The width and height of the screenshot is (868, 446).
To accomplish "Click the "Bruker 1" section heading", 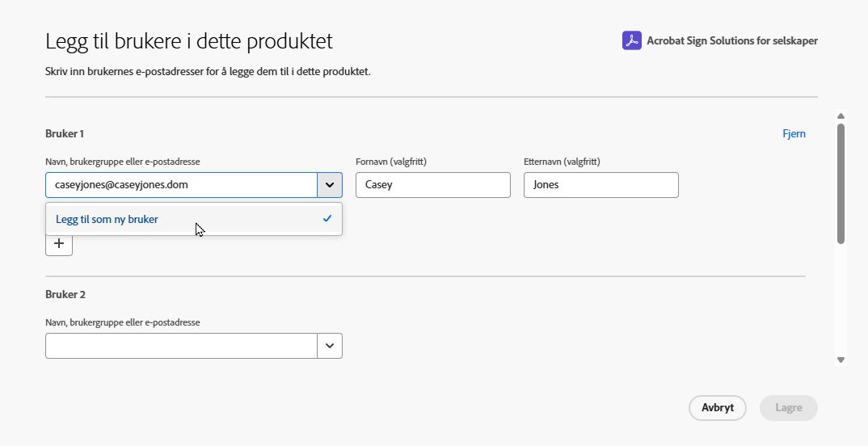I will 65,133.
